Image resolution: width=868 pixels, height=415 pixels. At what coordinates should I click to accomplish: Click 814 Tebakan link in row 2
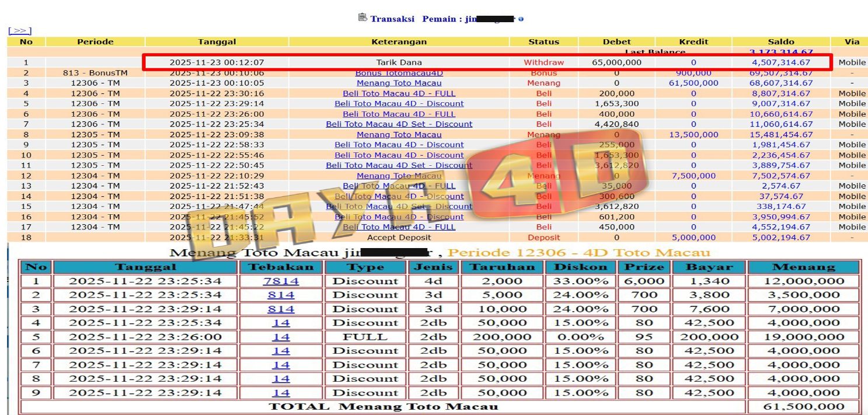click(281, 295)
